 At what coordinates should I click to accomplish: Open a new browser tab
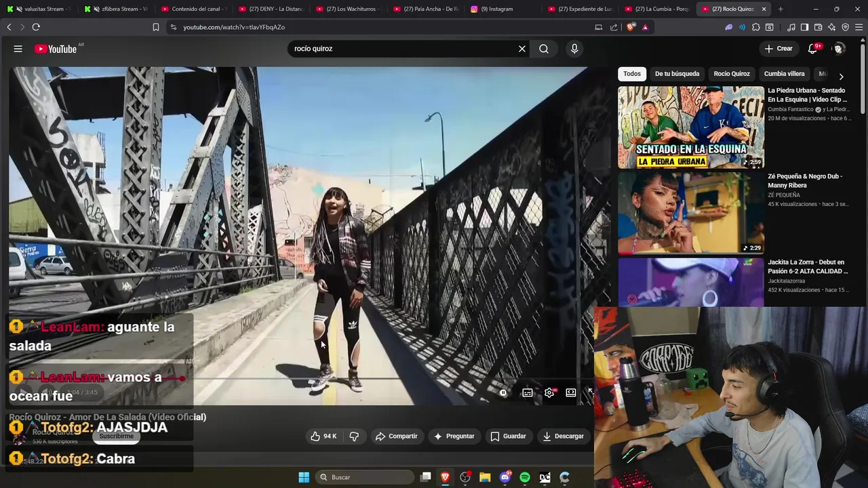click(x=781, y=9)
